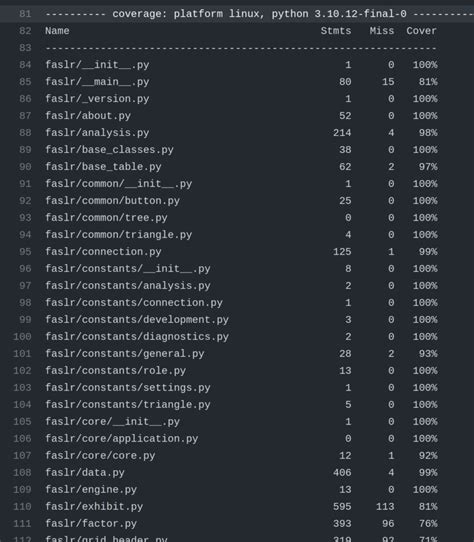Image resolution: width=474 pixels, height=542 pixels.
Task: Click line number 88 for analysis.py
Action: 25,133
